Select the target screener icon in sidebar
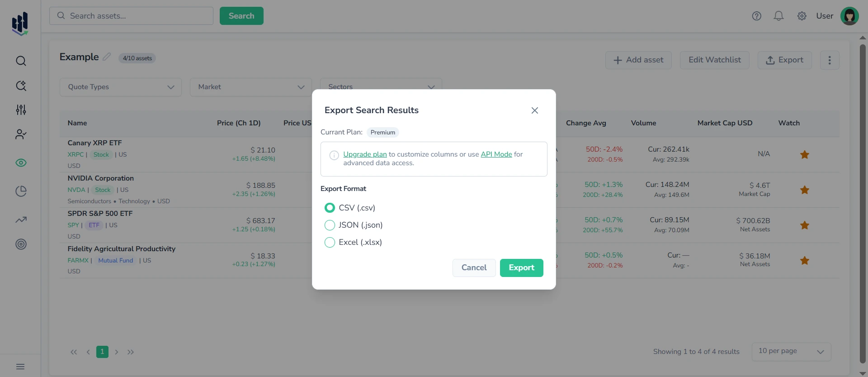Screen dimensions: 868x377 21,244
